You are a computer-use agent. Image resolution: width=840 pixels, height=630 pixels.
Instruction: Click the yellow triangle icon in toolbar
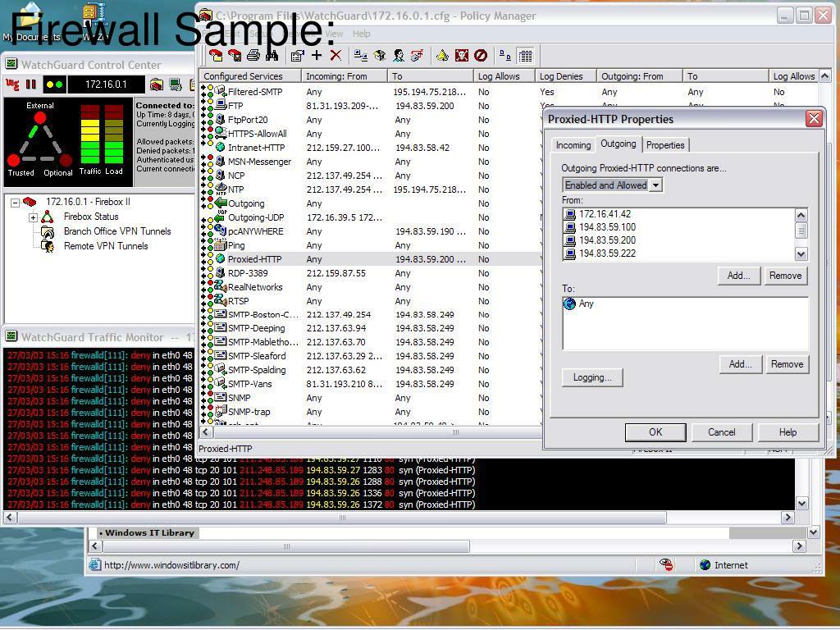click(x=442, y=55)
